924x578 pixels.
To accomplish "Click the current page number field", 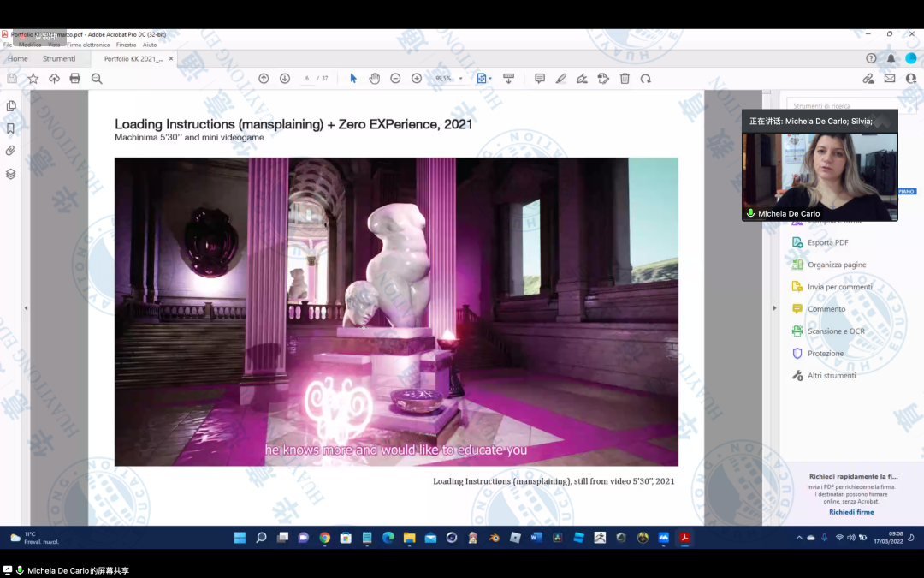I will [307, 79].
